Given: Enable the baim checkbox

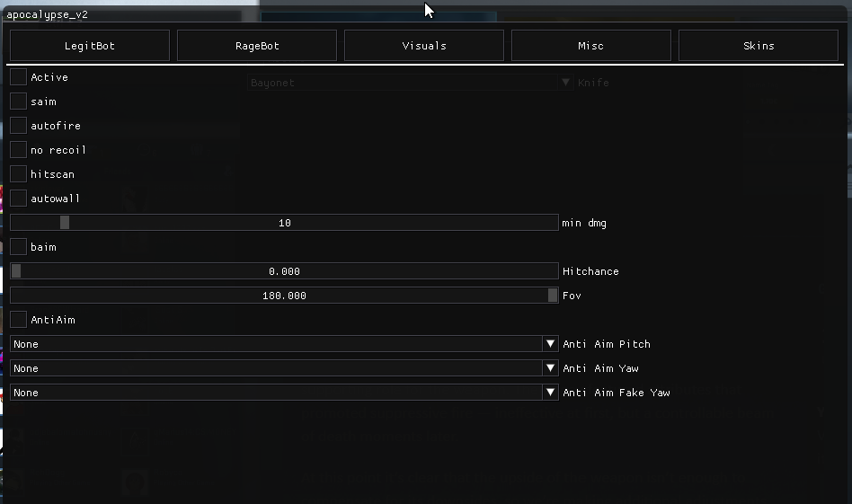Looking at the screenshot, I should pyautogui.click(x=19, y=247).
